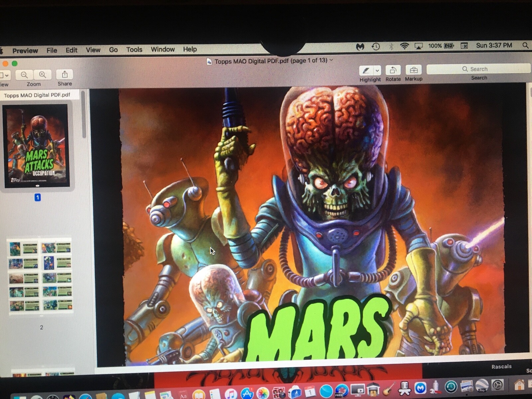Open Time Machine menu bar icon
Viewport: 532px width, 399px height.
pos(376,47)
